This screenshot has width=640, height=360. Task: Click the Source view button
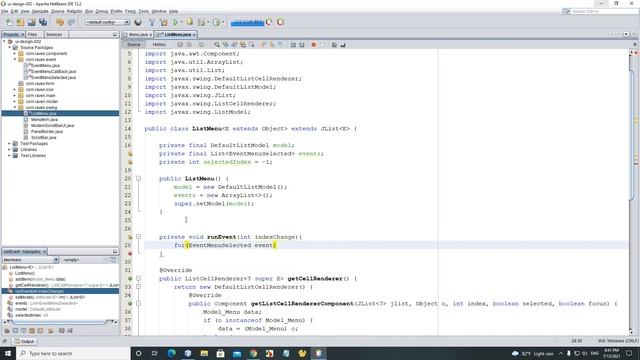tap(133, 44)
